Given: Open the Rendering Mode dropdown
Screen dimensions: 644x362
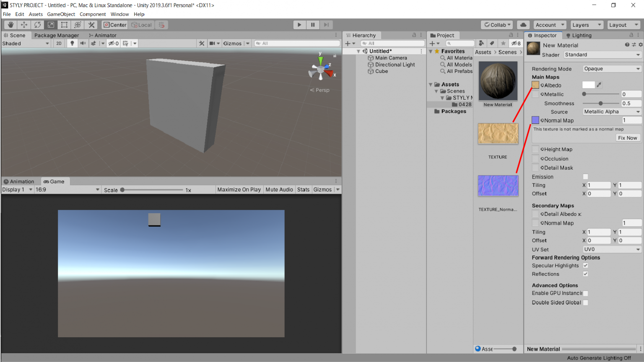Looking at the screenshot, I should 612,69.
